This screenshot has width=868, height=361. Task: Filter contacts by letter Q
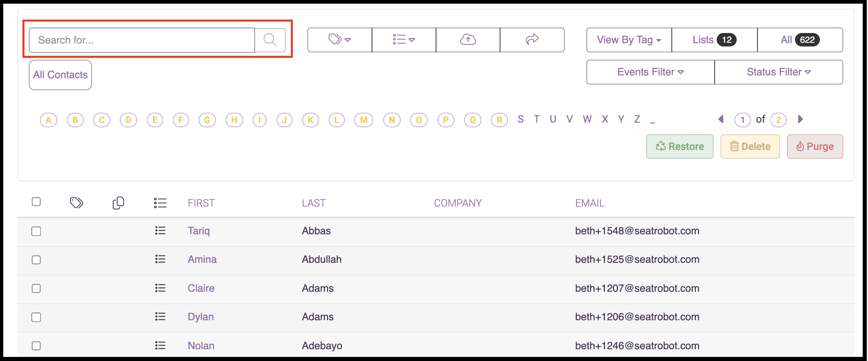click(x=473, y=120)
